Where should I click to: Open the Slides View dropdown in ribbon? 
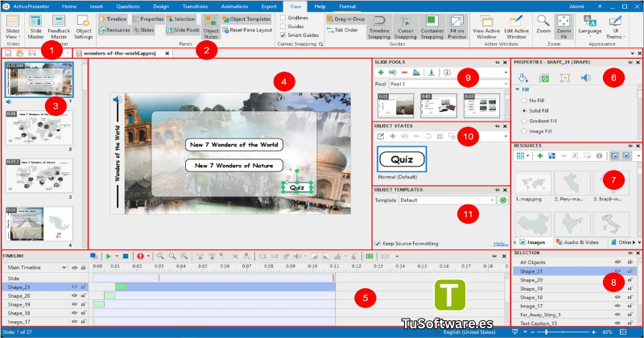tap(13, 27)
